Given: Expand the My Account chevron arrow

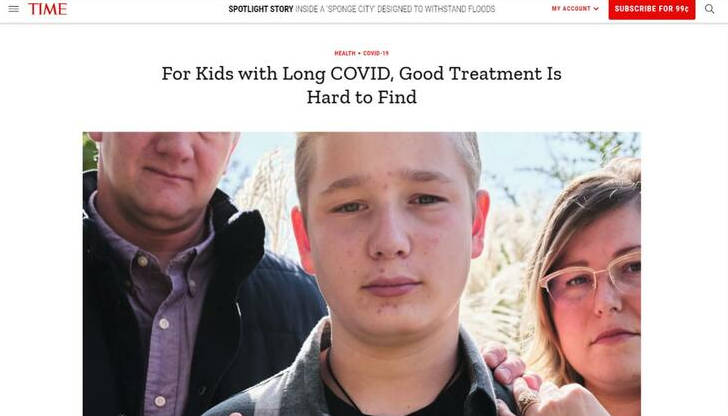Looking at the screenshot, I should [596, 9].
